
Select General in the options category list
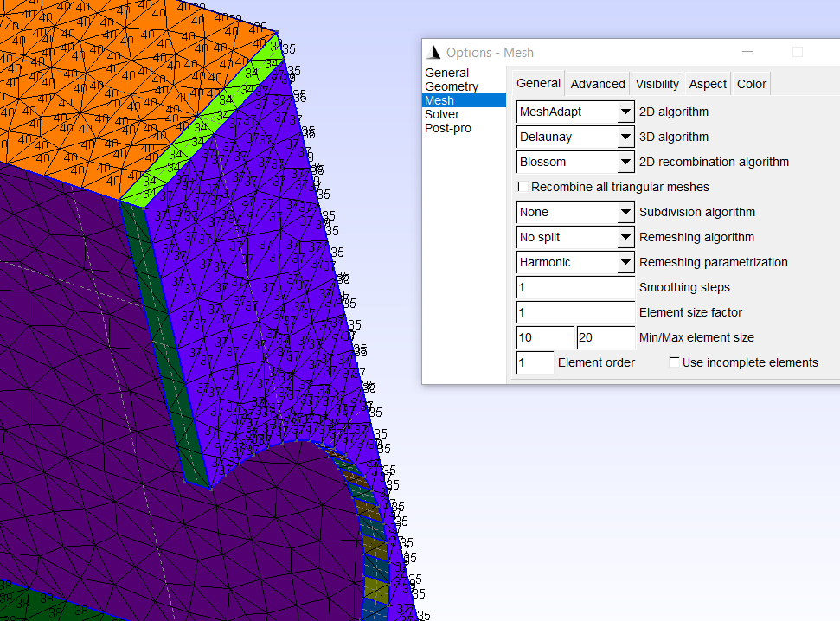[446, 73]
